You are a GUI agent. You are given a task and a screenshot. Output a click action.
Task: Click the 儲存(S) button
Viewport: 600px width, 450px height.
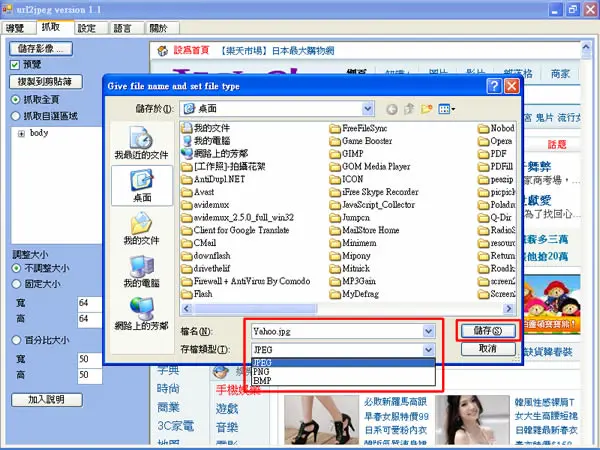tap(488, 331)
